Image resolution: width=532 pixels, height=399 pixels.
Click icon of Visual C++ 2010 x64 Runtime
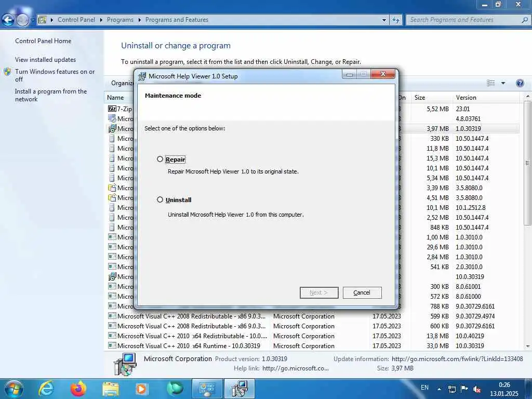(x=112, y=345)
